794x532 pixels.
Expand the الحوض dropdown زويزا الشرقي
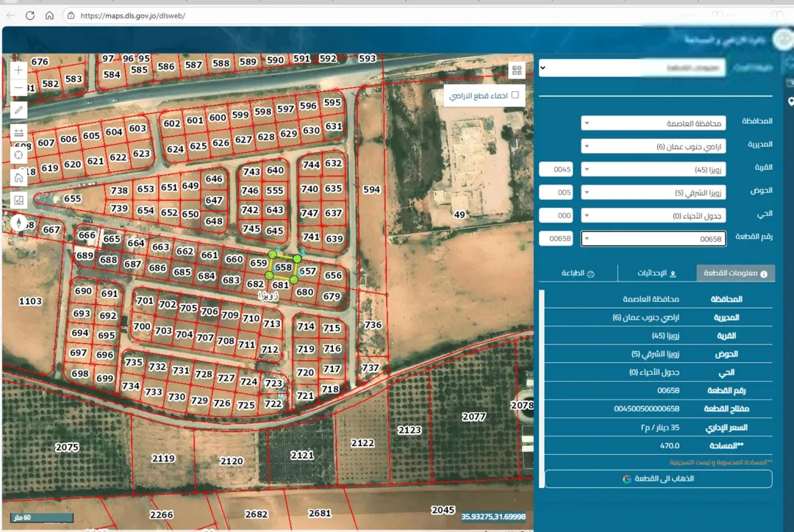[x=654, y=193]
